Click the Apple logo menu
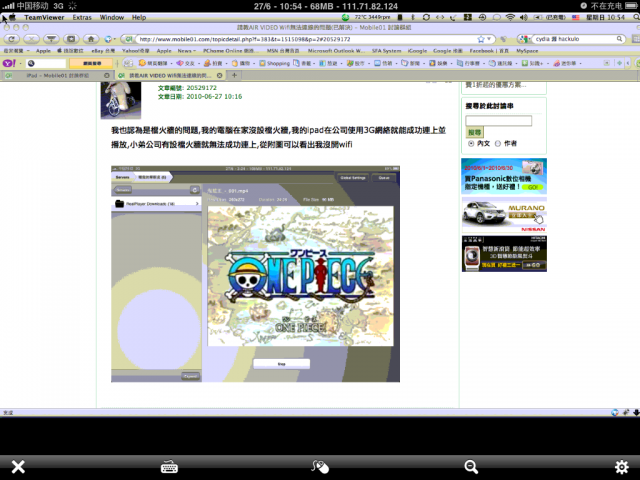The image size is (640, 480). [13, 17]
